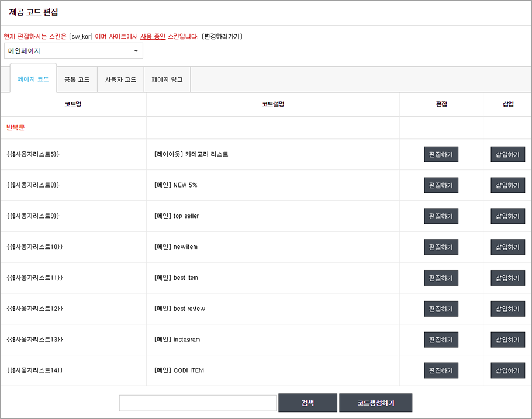Click 삽입하기 for 카테고리 리스트 row
532x419 pixels.
tap(507, 154)
